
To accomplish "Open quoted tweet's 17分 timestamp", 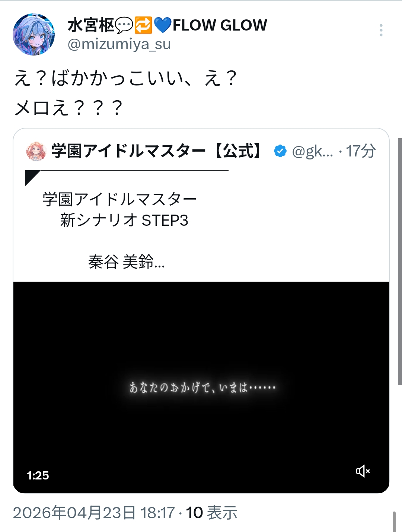I will tap(361, 151).
